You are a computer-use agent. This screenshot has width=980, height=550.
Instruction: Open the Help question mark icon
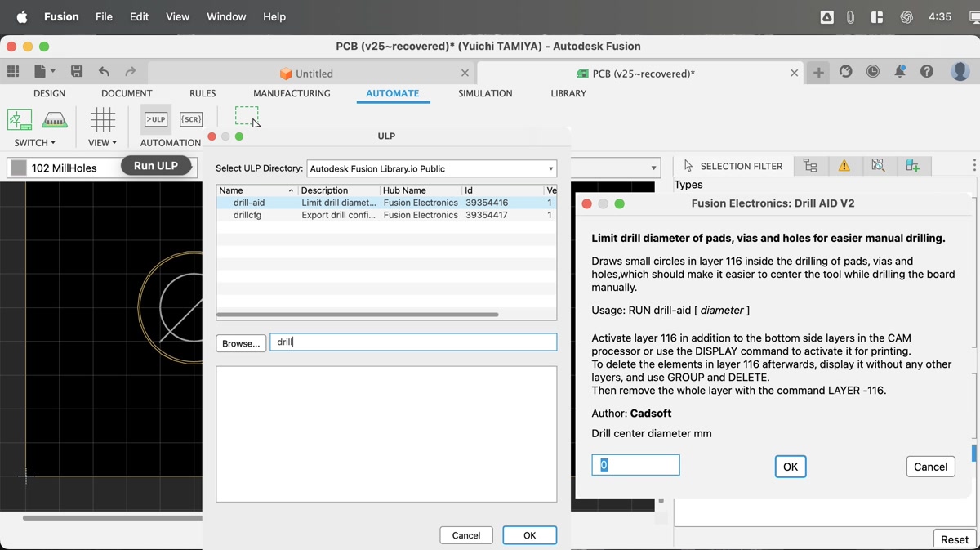click(927, 72)
